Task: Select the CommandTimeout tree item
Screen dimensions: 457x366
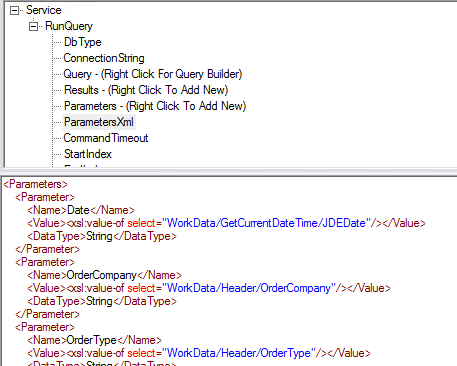Action: (x=106, y=138)
